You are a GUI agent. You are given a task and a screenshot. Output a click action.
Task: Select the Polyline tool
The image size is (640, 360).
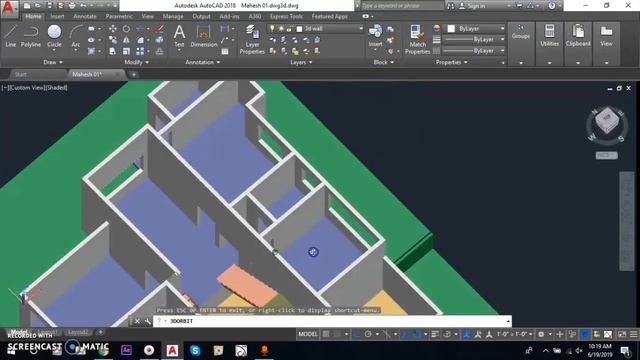point(31,36)
